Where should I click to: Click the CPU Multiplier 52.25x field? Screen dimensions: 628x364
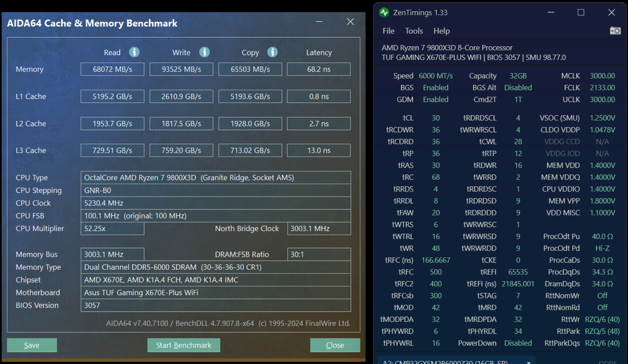[112, 228]
